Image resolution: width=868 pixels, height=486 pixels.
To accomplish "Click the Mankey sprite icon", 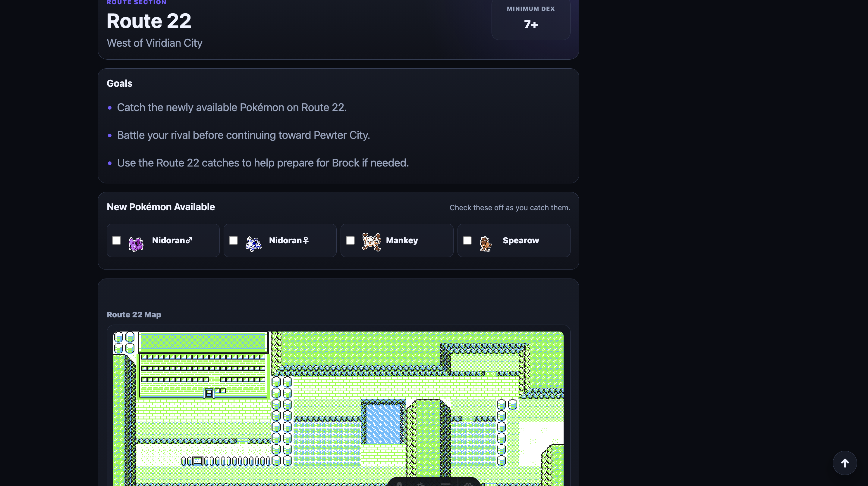I will click(371, 242).
